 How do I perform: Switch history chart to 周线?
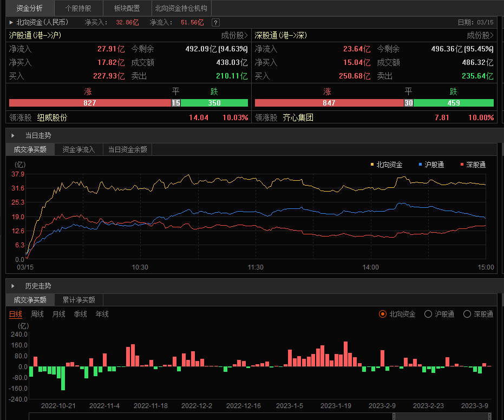tap(37, 314)
